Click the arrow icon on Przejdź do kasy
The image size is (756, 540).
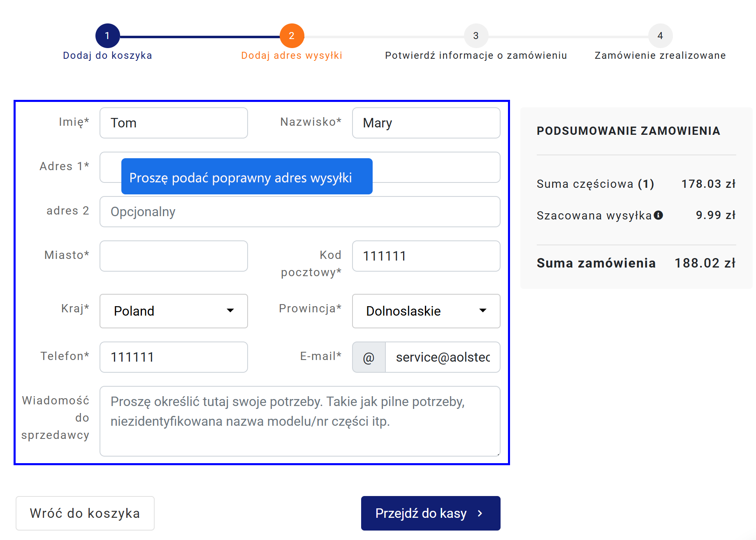click(480, 513)
